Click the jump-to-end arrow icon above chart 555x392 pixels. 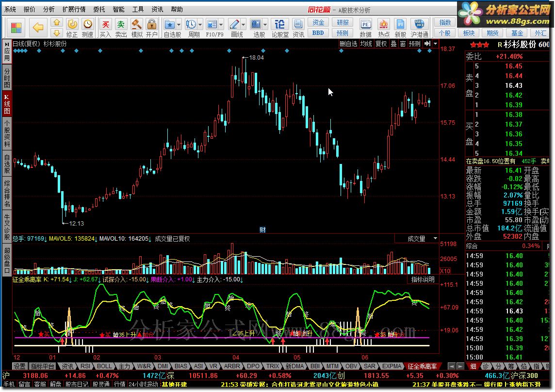pyautogui.click(x=427, y=44)
